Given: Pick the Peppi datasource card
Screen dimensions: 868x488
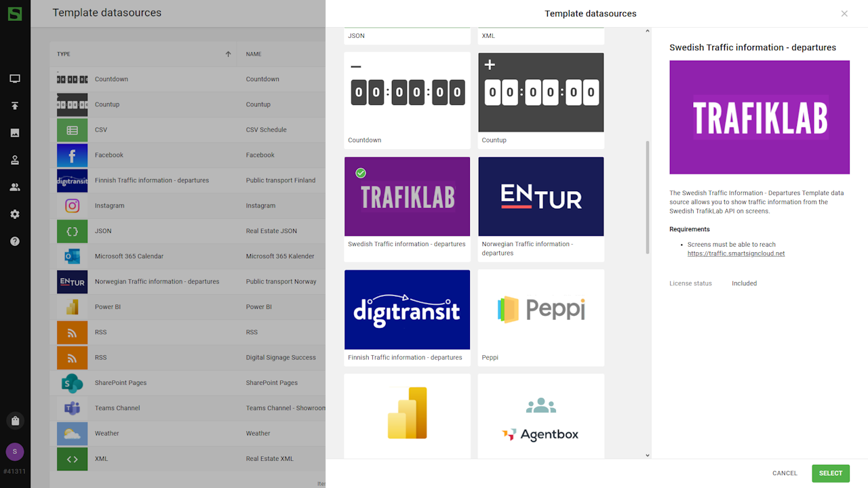Looking at the screenshot, I should tap(541, 318).
